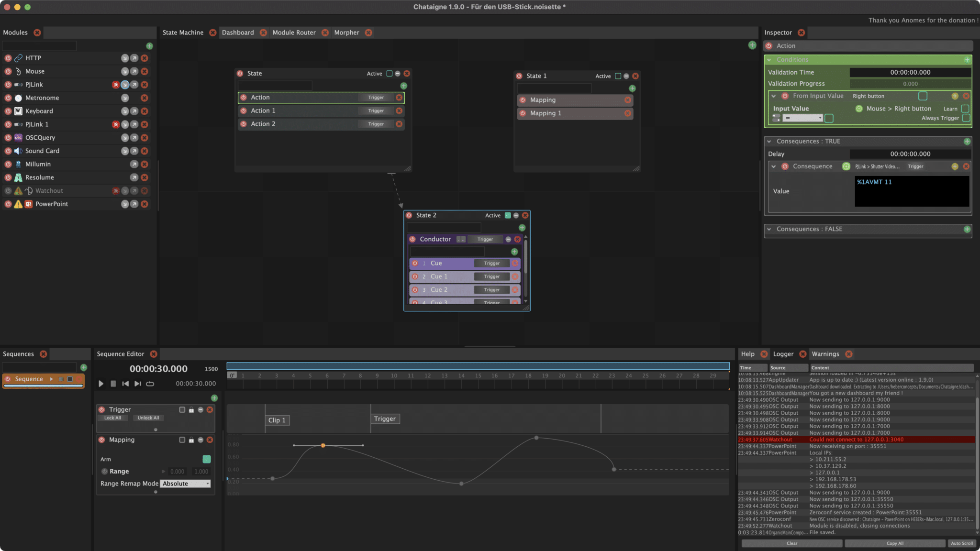Add a new module with green plus
The height and width of the screenshot is (551, 980).
point(149,46)
